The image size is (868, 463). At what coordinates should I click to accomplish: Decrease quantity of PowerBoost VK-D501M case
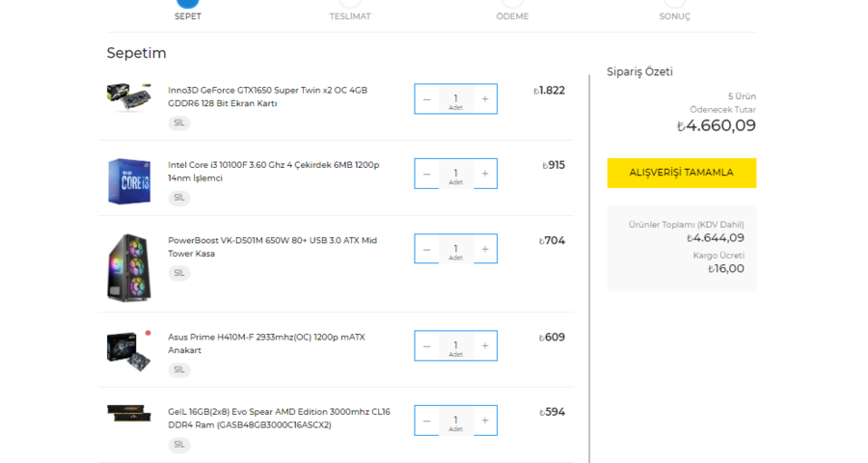[x=427, y=249]
